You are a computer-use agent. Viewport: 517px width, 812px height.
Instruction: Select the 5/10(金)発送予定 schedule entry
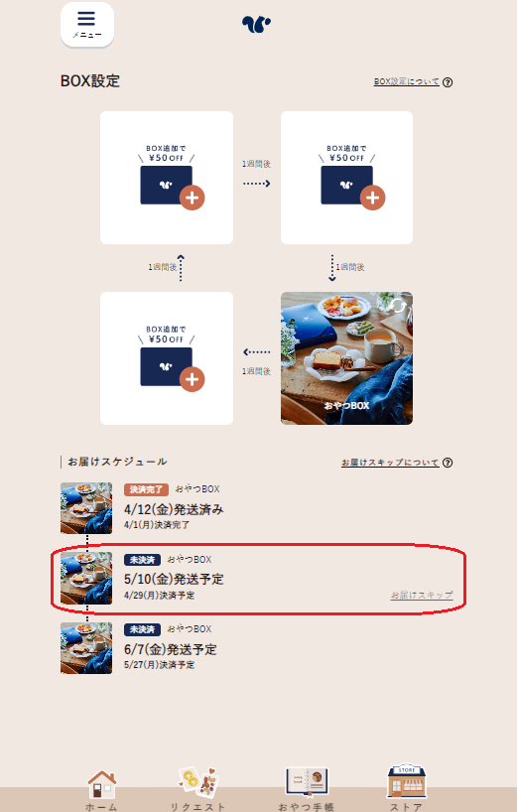tap(257, 579)
